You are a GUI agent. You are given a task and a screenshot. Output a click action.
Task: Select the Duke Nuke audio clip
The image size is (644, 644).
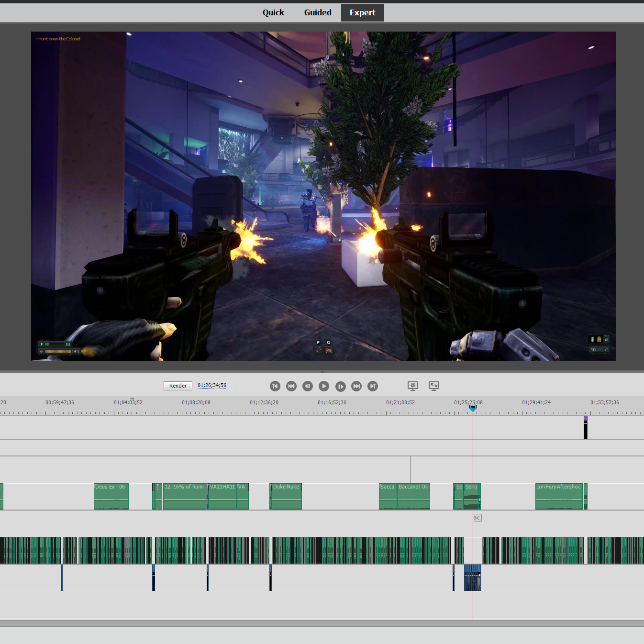pyautogui.click(x=286, y=497)
